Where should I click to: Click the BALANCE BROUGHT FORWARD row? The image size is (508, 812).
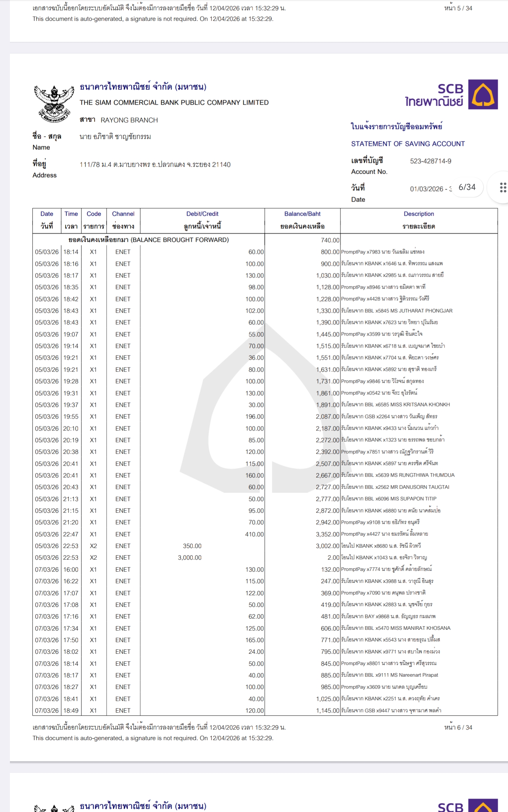tap(149, 240)
